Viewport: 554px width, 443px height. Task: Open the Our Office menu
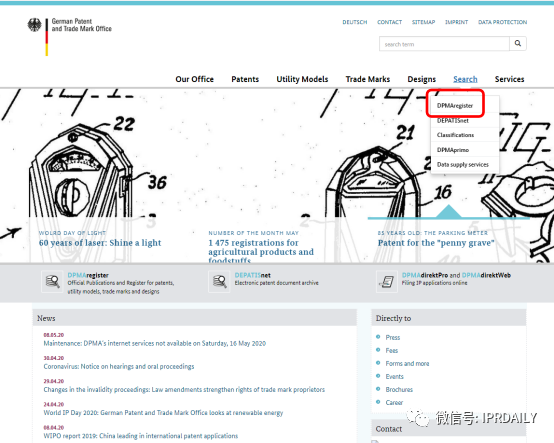pos(195,79)
